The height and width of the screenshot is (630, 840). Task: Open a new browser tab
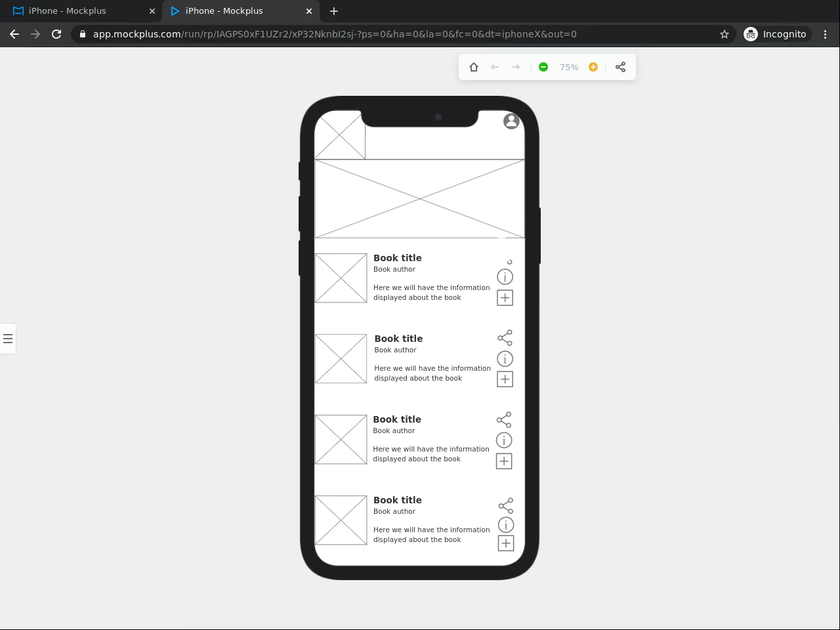point(334,11)
